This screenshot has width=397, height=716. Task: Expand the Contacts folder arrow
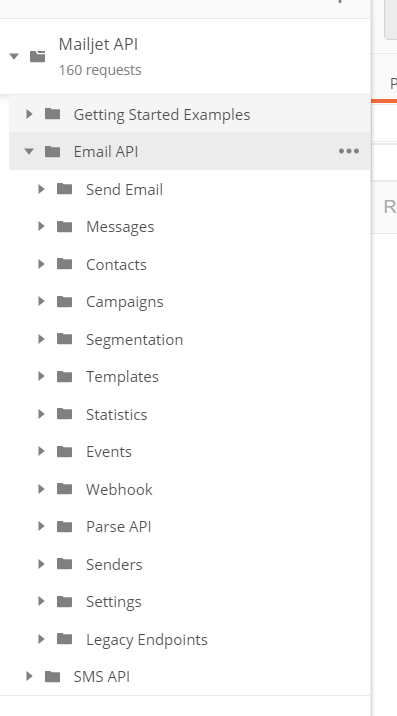pos(41,264)
